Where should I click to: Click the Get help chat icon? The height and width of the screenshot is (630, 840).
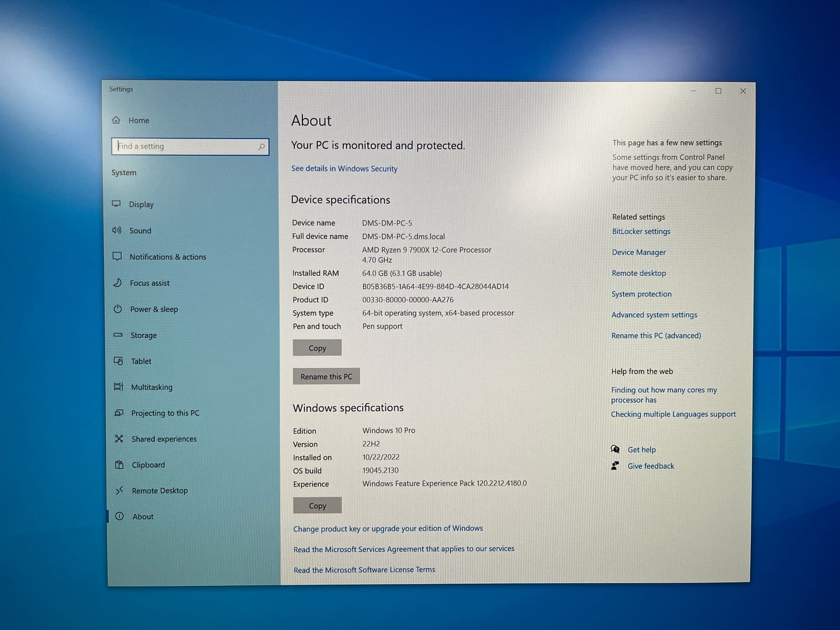tap(615, 449)
